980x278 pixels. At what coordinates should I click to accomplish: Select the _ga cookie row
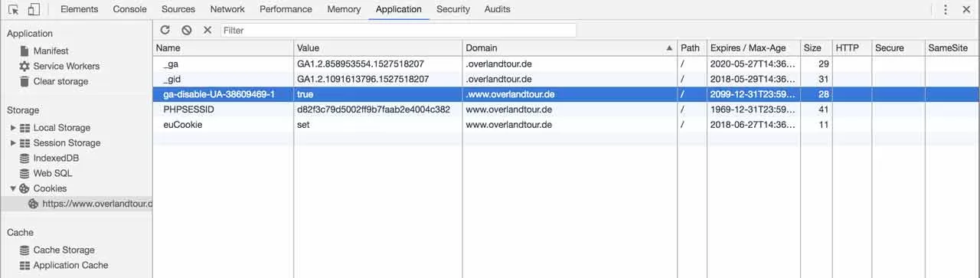(x=567, y=64)
